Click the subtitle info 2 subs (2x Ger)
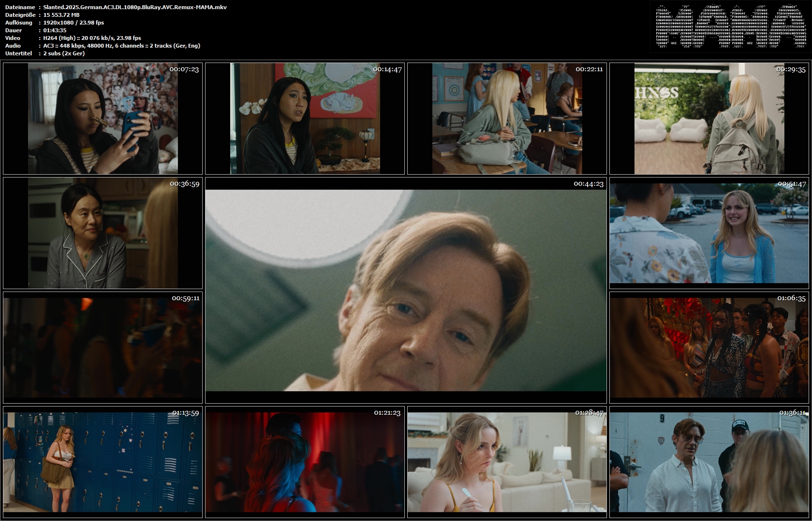812x521 pixels. (x=64, y=53)
